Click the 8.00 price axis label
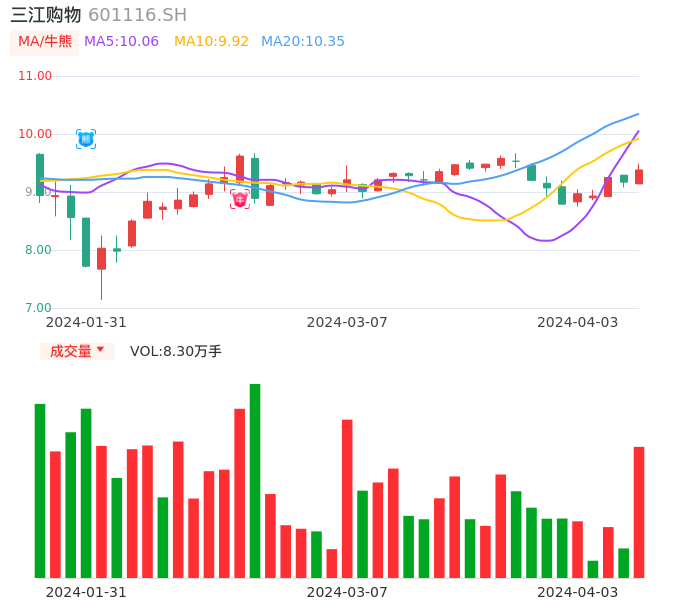The width and height of the screenshot is (686, 606). (38, 250)
